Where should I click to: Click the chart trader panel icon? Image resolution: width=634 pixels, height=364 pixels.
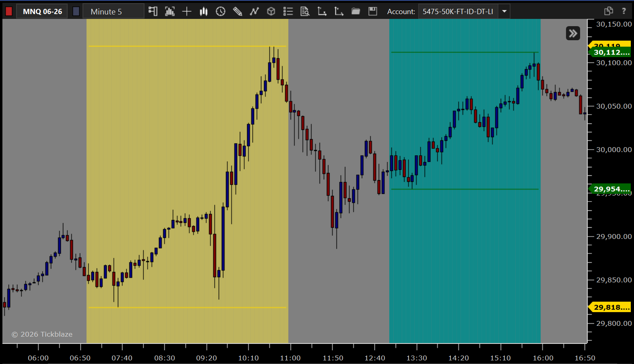click(x=153, y=11)
